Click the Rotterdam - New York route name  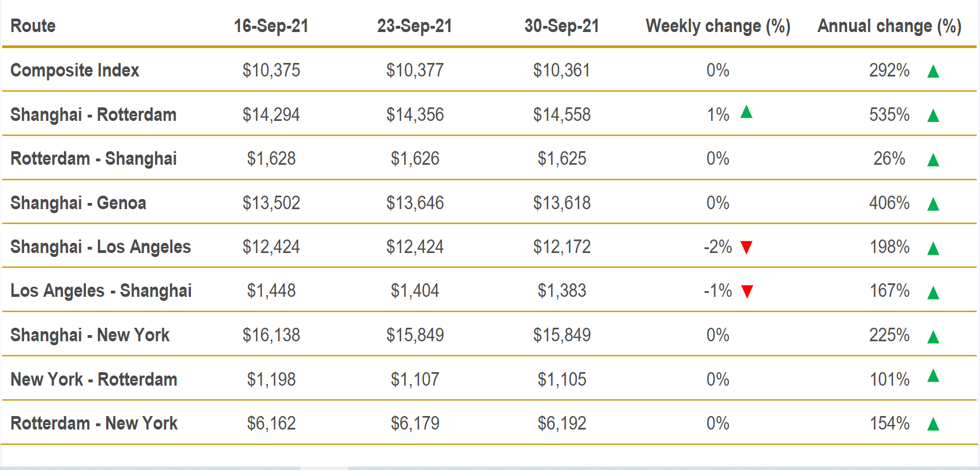pos(94,423)
